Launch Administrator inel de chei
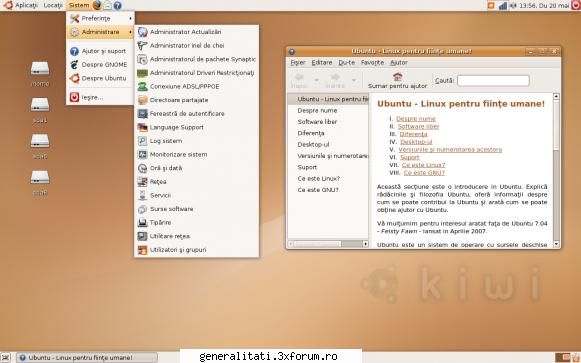The image size is (581, 363). 196,46
